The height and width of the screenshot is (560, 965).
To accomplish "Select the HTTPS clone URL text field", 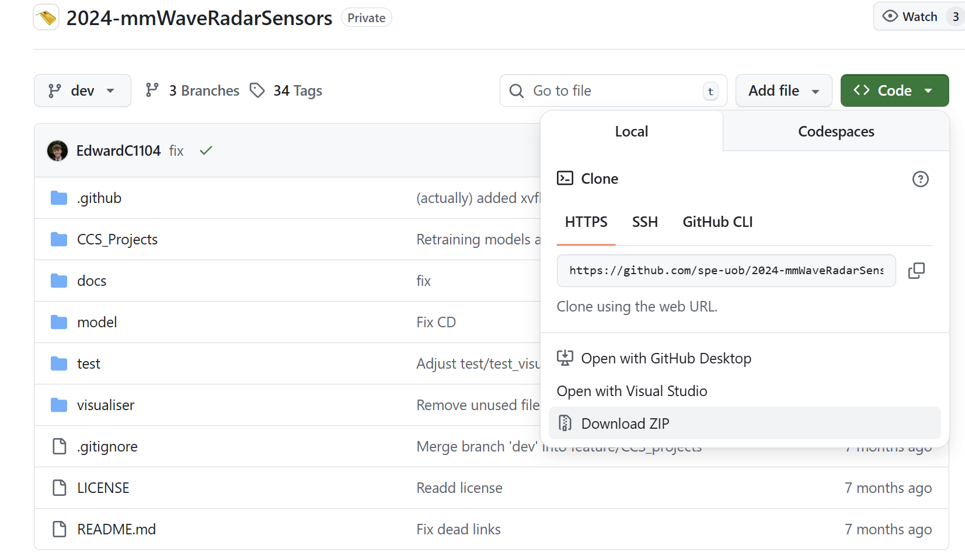I will point(726,271).
